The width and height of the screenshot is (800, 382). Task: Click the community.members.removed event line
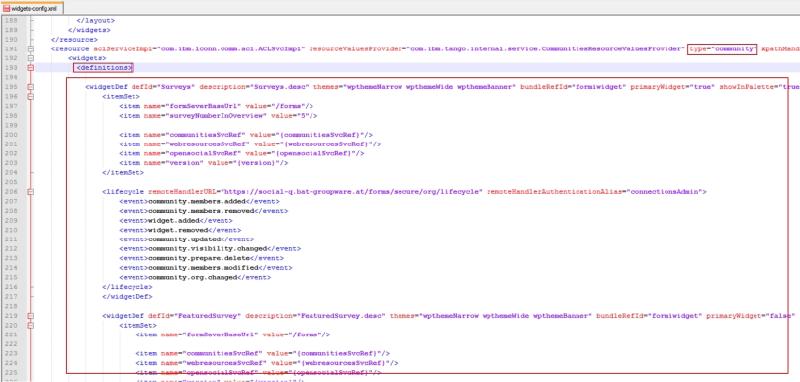point(204,211)
